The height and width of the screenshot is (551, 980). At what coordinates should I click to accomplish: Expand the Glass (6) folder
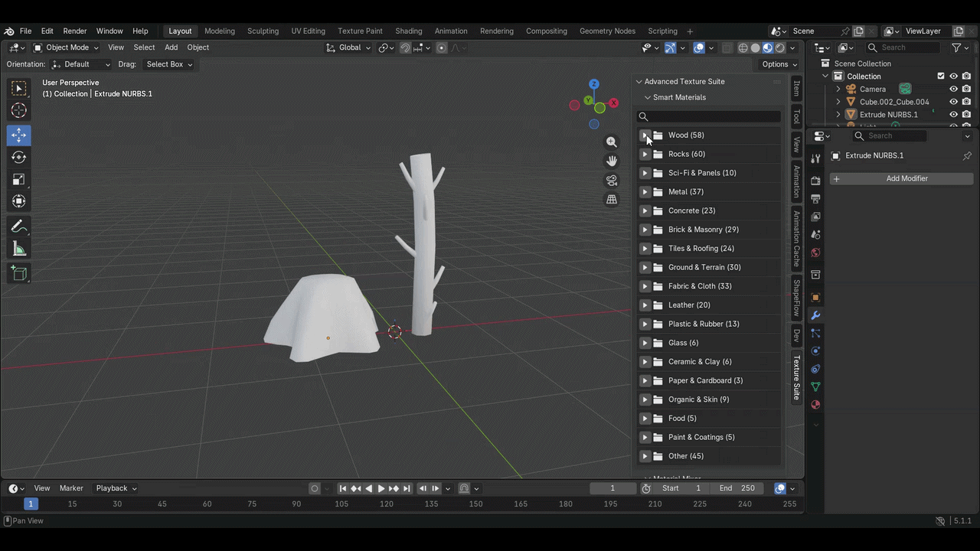(x=645, y=343)
